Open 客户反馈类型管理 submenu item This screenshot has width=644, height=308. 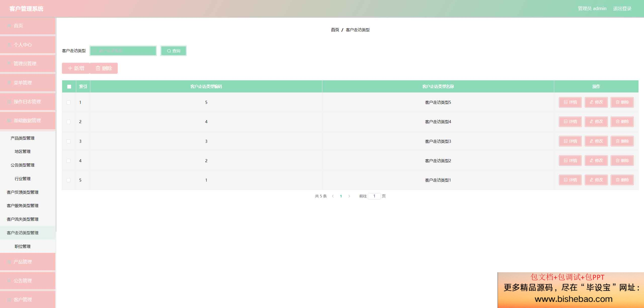(x=28, y=192)
